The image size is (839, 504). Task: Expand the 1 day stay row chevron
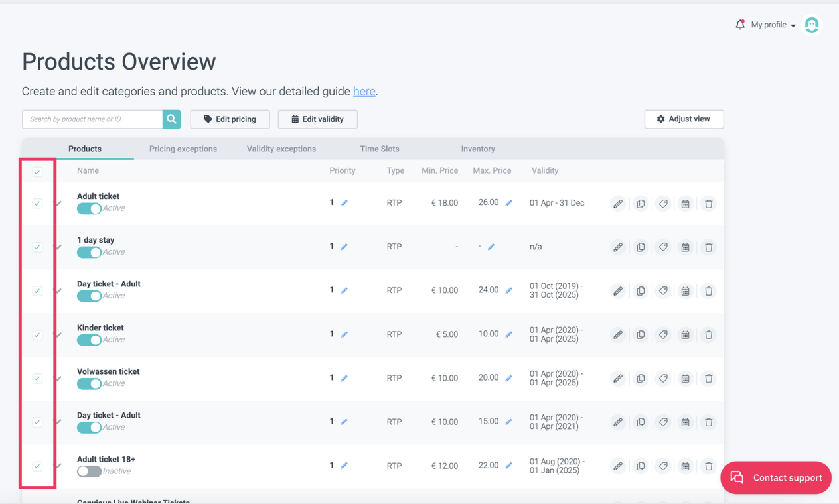click(x=59, y=247)
